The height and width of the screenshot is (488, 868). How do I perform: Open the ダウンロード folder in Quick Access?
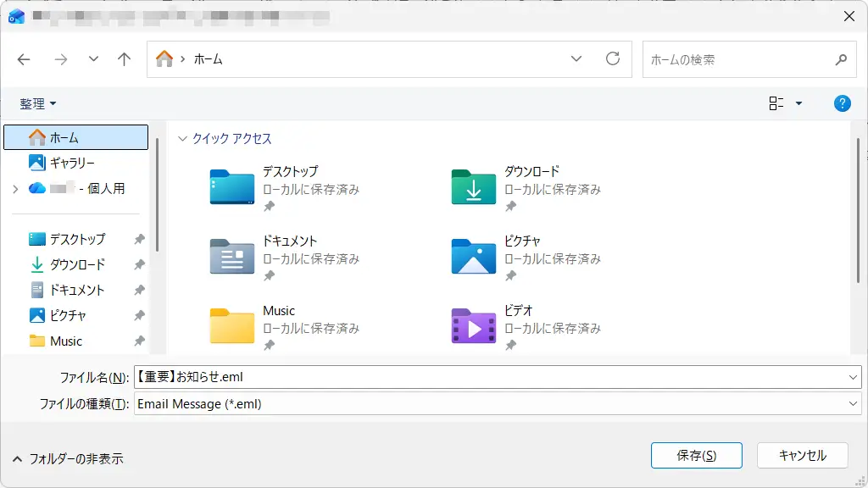473,187
